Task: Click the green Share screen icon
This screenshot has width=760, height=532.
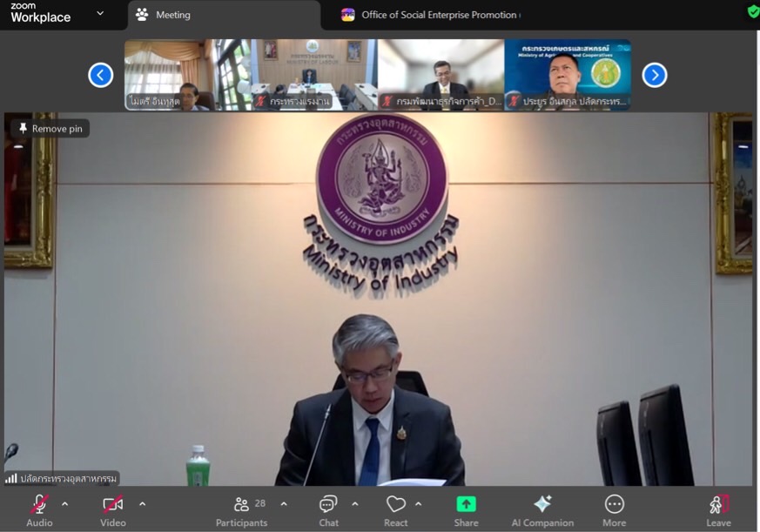Action: (467, 504)
